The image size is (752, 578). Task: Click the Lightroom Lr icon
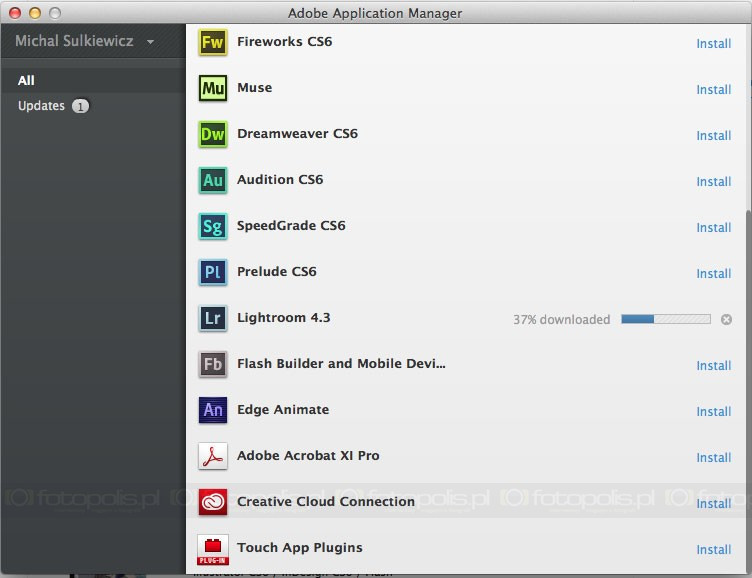tap(212, 318)
